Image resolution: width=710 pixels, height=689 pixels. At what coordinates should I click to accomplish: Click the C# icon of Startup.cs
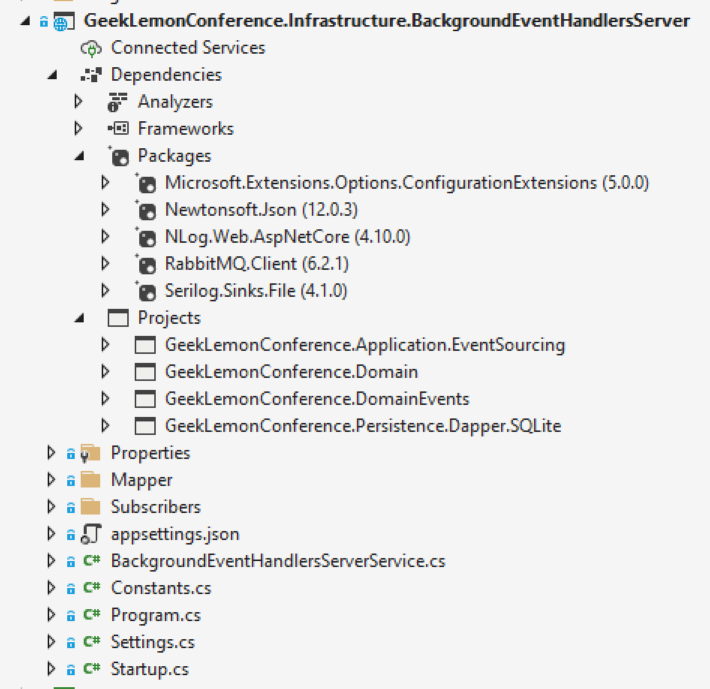tap(92, 669)
